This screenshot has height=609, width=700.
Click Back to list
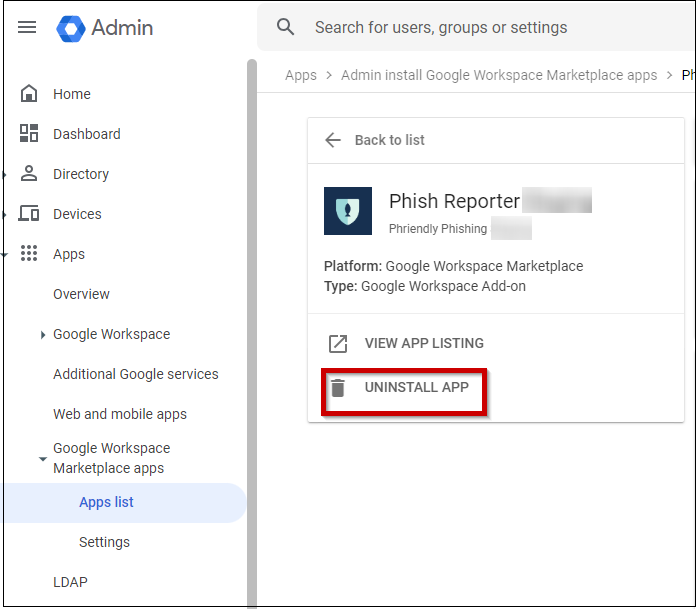(389, 140)
